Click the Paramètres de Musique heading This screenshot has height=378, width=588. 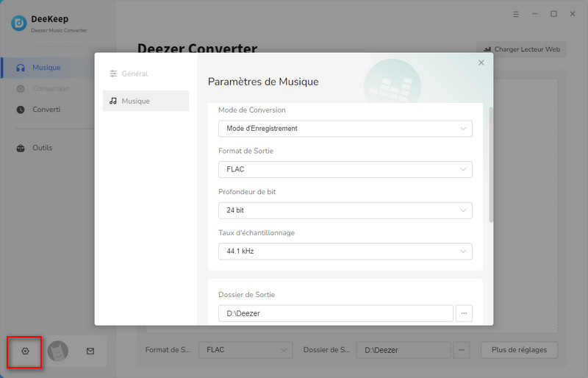point(263,82)
